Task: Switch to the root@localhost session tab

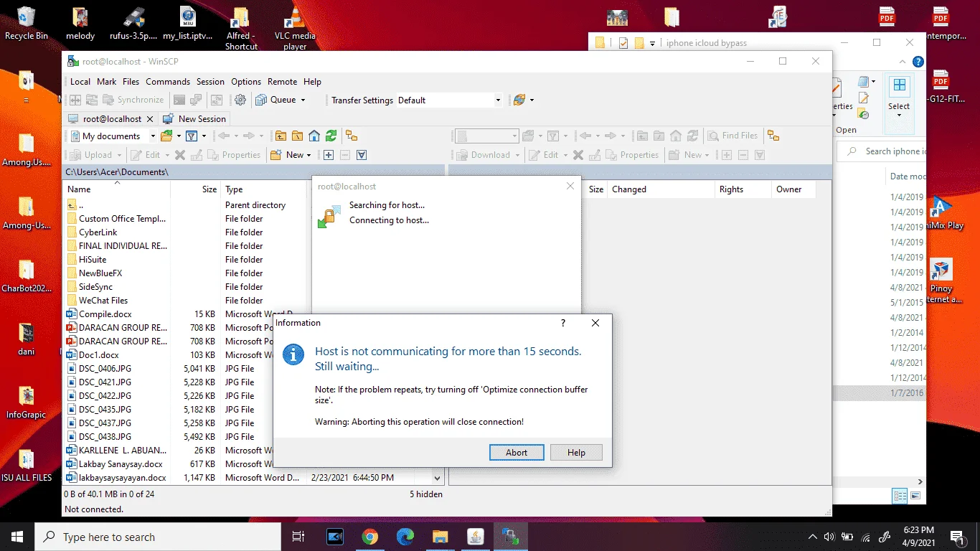Action: tap(111, 119)
